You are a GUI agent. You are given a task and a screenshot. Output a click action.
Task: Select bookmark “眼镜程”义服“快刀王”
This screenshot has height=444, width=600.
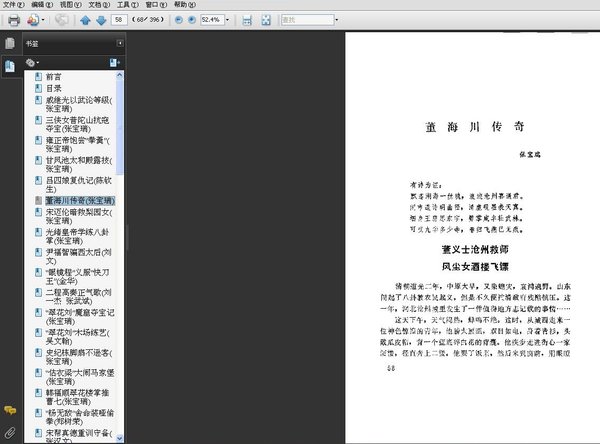click(77, 277)
